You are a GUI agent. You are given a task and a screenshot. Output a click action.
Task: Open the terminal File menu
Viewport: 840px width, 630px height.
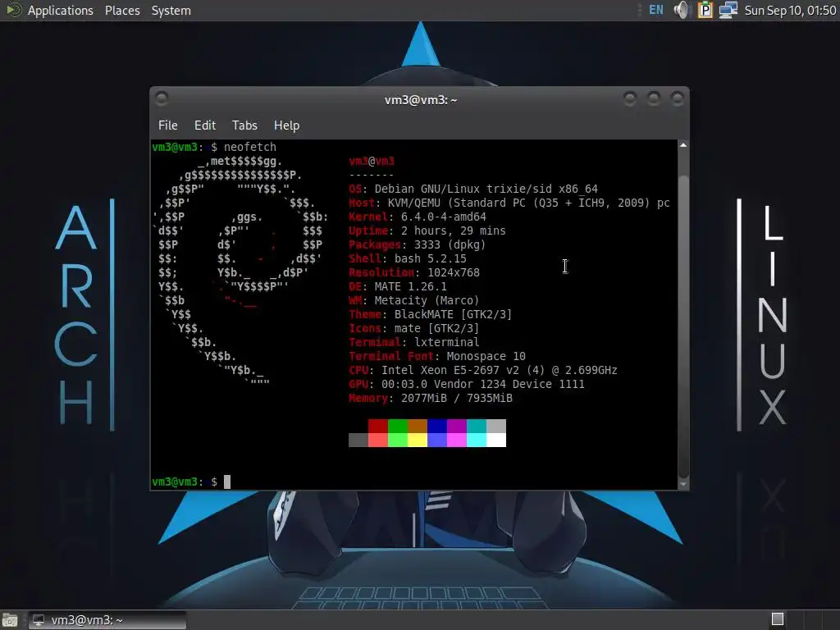pos(167,126)
